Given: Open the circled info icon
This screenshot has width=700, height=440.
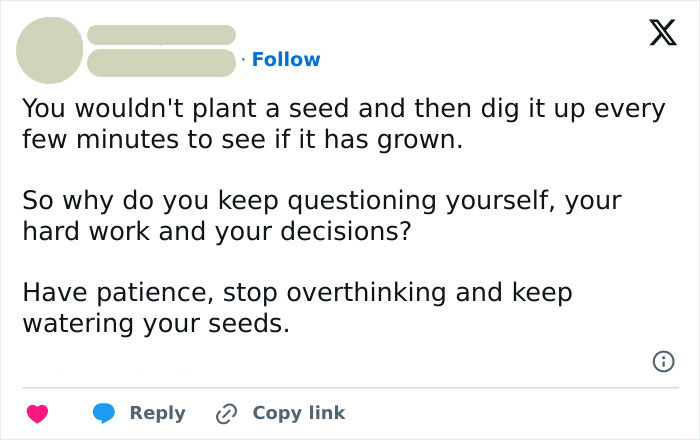Looking at the screenshot, I should point(663,361).
